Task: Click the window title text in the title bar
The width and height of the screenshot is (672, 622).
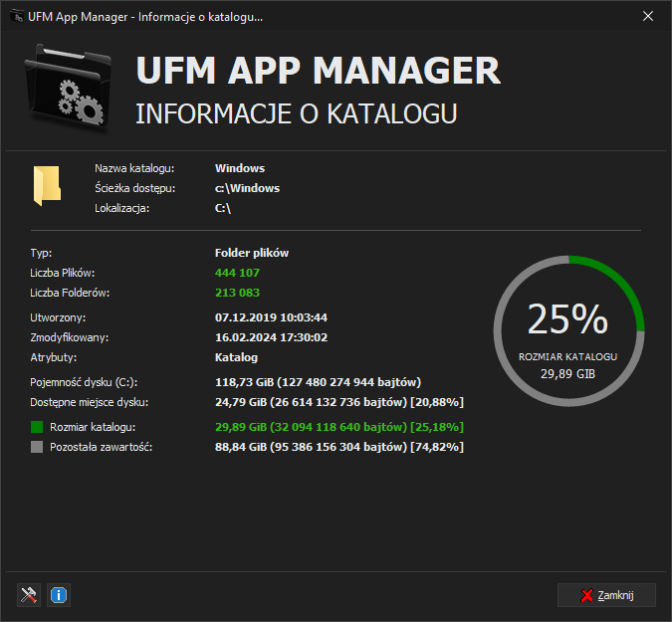Action: pos(145,17)
